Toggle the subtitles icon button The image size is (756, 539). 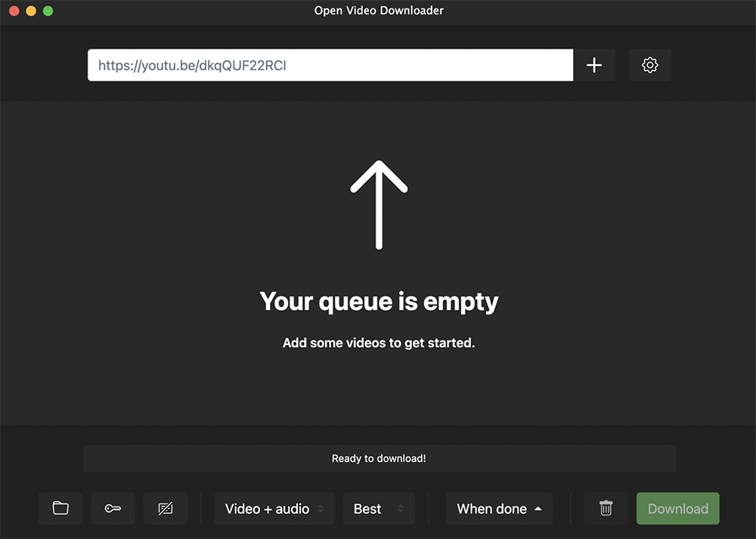coord(166,508)
